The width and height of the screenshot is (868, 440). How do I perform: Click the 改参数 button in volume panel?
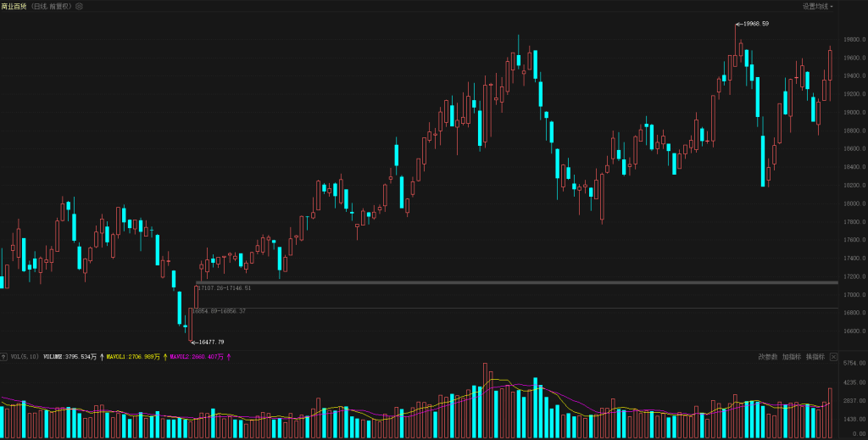[x=767, y=357]
